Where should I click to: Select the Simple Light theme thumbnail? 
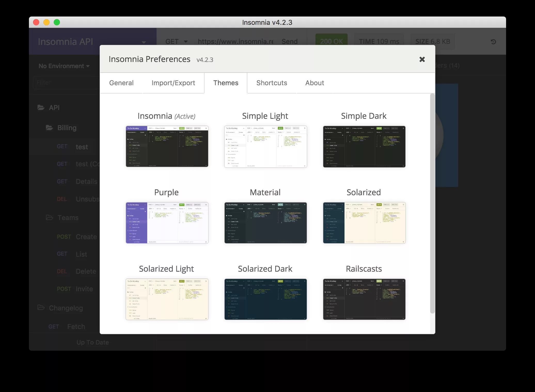click(x=265, y=146)
